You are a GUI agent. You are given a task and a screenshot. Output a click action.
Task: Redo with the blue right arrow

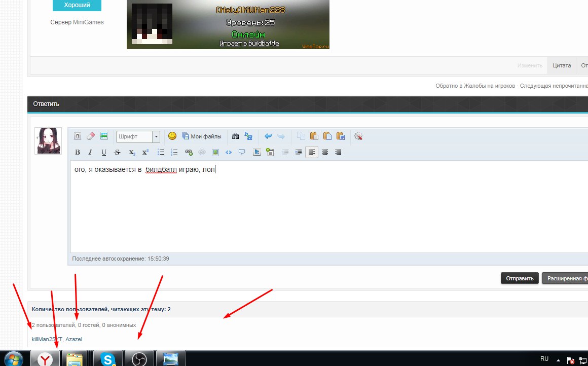coord(281,136)
